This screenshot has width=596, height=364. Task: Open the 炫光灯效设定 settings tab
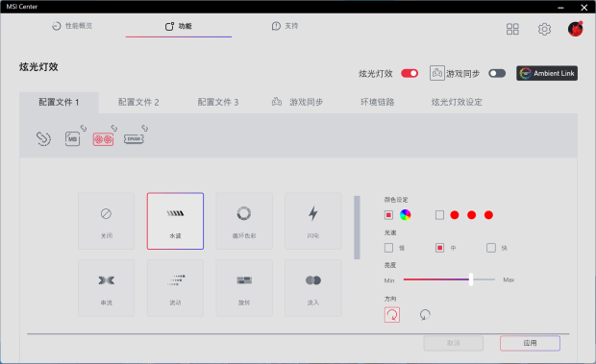tap(457, 102)
